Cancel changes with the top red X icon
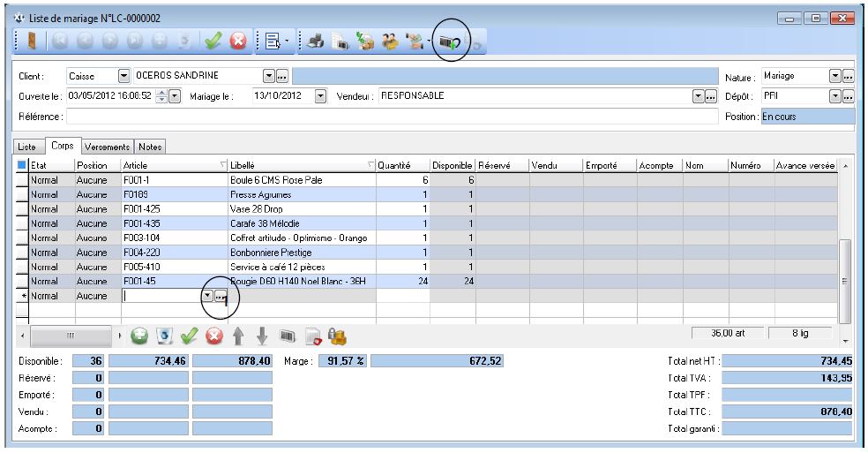868x453 pixels. pyautogui.click(x=237, y=41)
